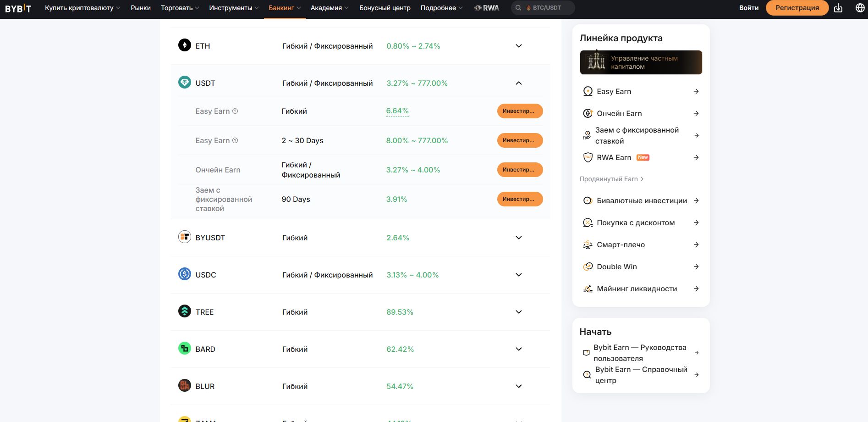Open the Торговать dropdown menu
Screen dimensions: 868x422
(180, 8)
